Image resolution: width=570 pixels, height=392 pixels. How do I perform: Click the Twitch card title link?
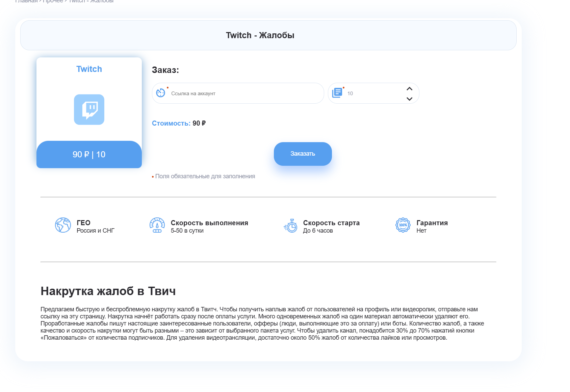pyautogui.click(x=89, y=69)
